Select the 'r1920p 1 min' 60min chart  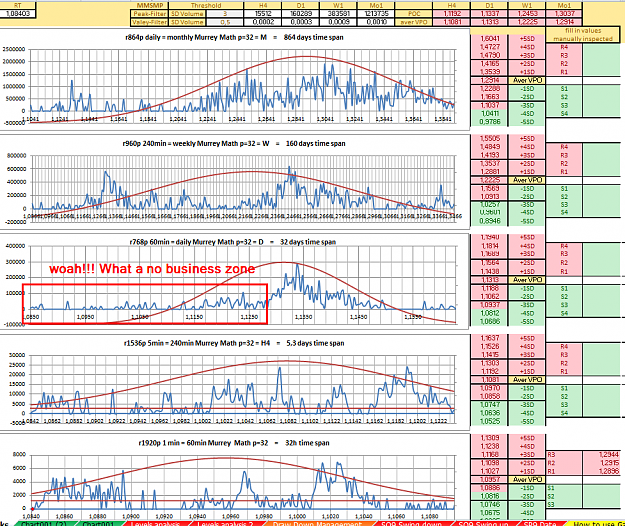click(x=234, y=477)
